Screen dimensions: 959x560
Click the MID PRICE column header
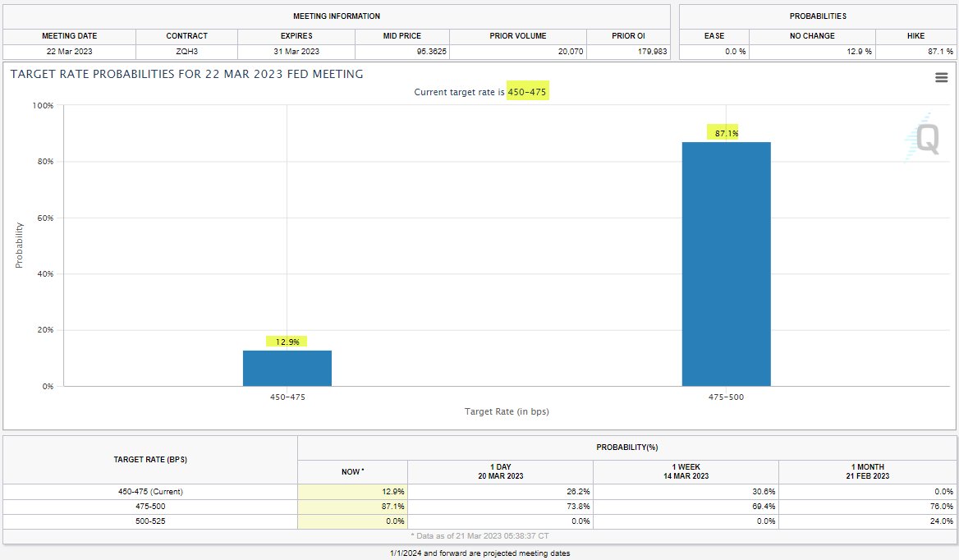point(401,36)
